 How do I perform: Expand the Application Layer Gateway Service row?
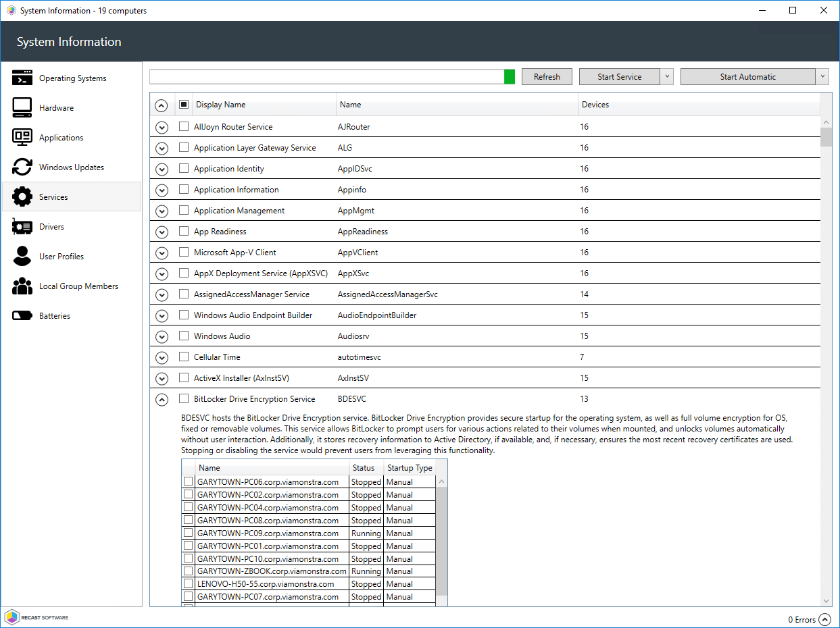click(x=162, y=148)
